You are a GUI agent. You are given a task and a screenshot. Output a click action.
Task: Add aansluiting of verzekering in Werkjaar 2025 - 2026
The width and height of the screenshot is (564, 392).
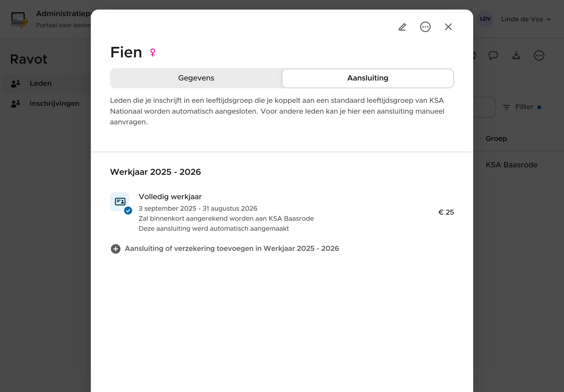(x=231, y=249)
